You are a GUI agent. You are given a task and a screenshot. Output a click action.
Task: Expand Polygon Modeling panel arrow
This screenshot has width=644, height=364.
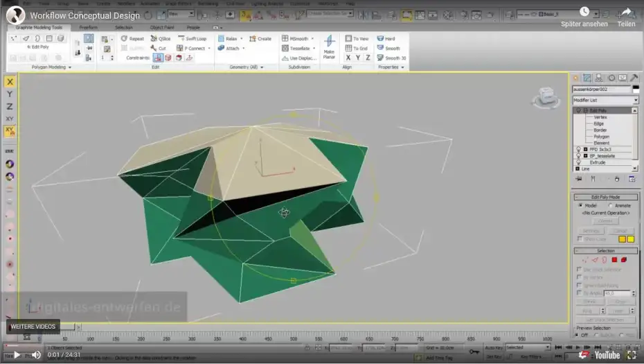tap(70, 67)
